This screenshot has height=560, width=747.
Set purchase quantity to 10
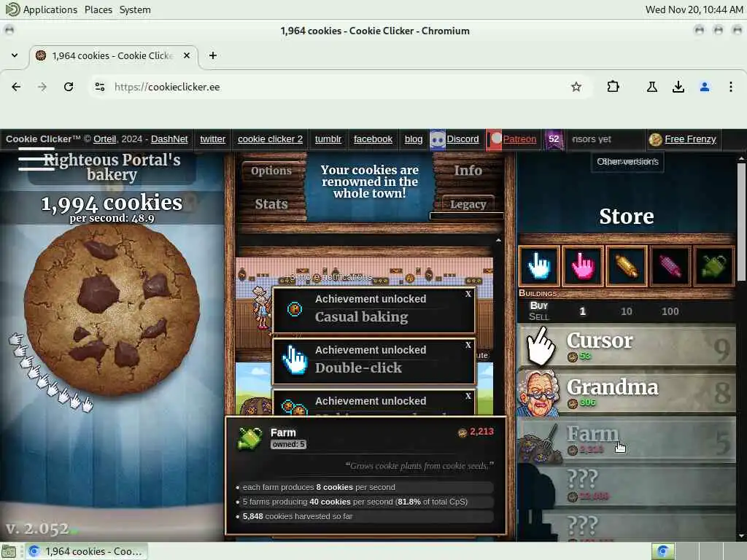pyautogui.click(x=627, y=311)
